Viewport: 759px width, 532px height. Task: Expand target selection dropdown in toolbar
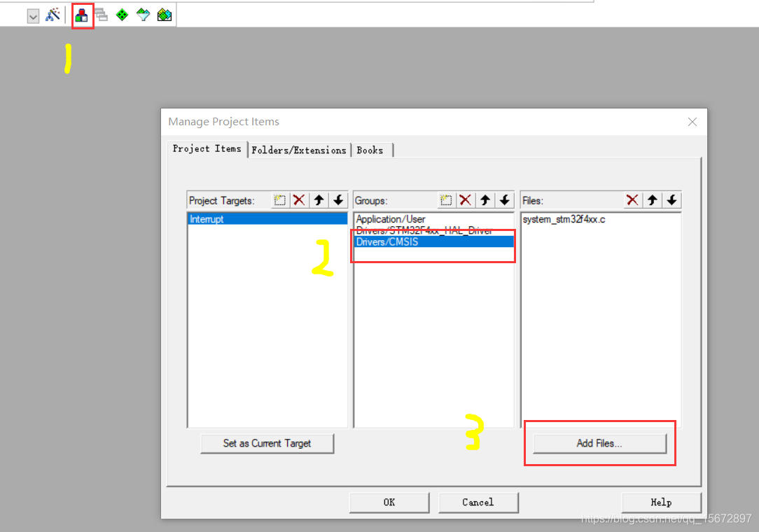(33, 17)
